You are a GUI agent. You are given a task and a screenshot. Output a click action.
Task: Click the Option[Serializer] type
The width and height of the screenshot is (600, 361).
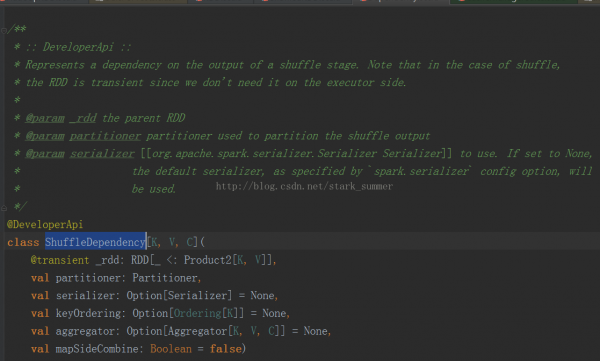(179, 296)
